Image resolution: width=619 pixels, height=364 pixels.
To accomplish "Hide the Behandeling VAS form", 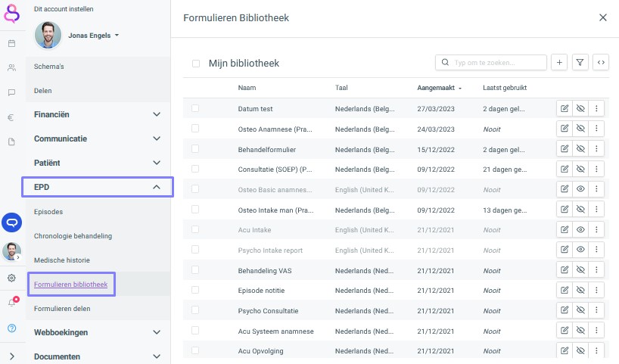I will [x=580, y=269].
